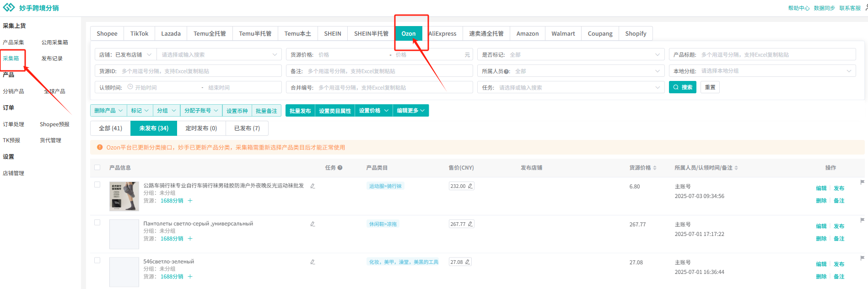Screen dimensions: 868x289
Task: Click 设置币种 button
Action: (x=237, y=111)
